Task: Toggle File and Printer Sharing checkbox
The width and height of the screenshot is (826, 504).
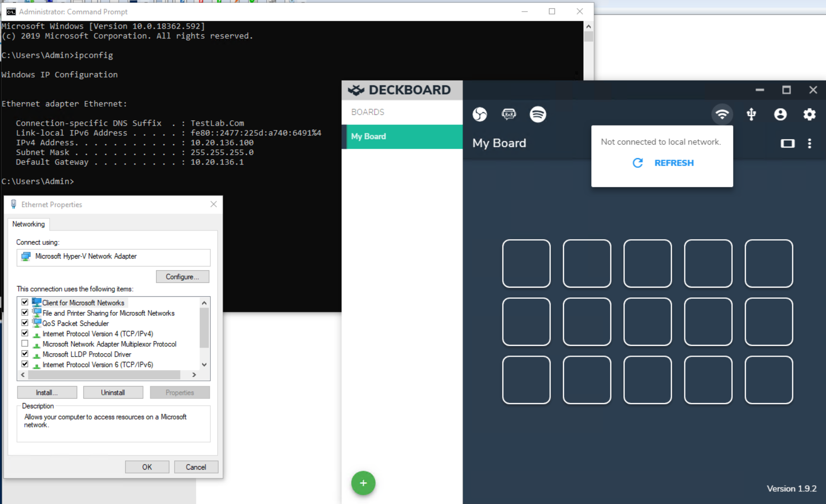Action: (25, 312)
